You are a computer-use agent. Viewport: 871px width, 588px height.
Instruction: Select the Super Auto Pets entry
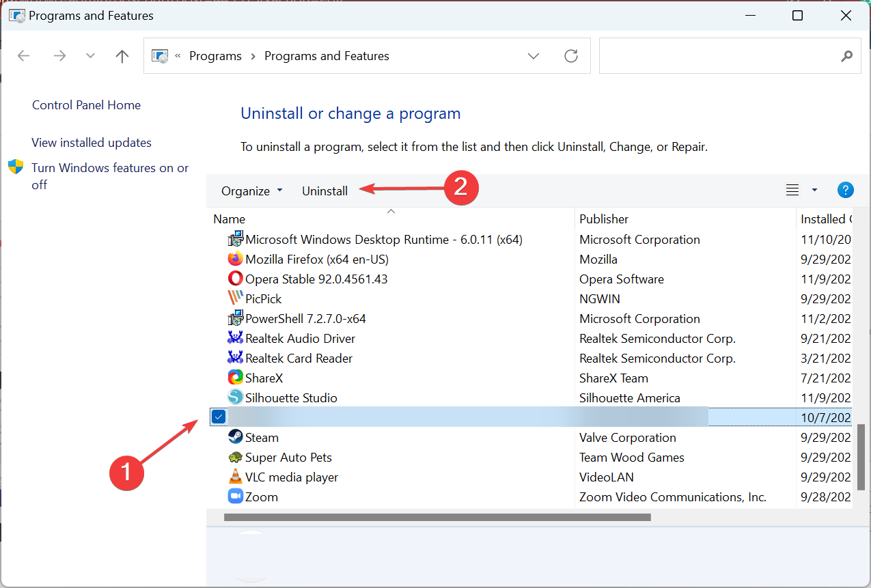[x=288, y=458]
